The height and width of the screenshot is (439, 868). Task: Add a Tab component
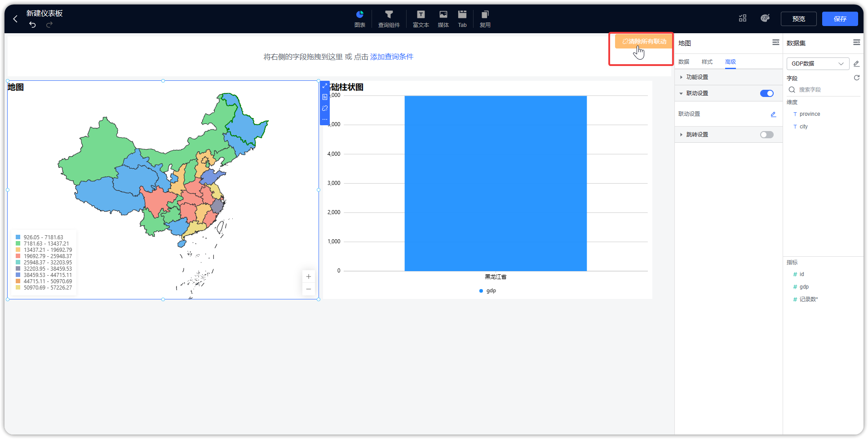pos(462,19)
